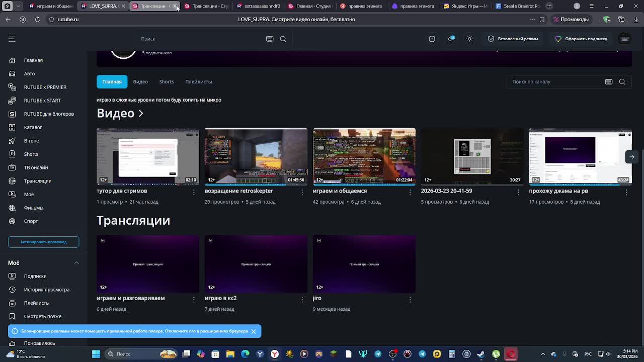Open RUTUBE для блогеров
Screen dimensions: 644x362
(x=49, y=114)
